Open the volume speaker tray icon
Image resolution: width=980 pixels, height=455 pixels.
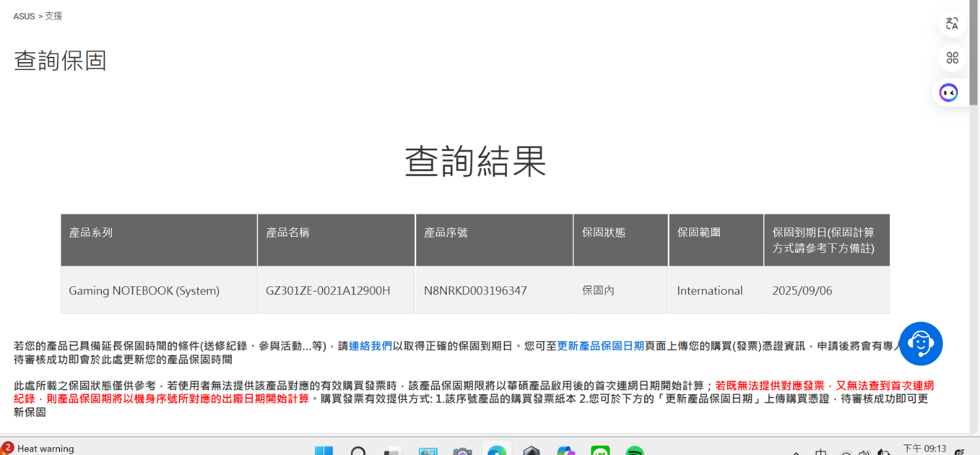(x=864, y=452)
